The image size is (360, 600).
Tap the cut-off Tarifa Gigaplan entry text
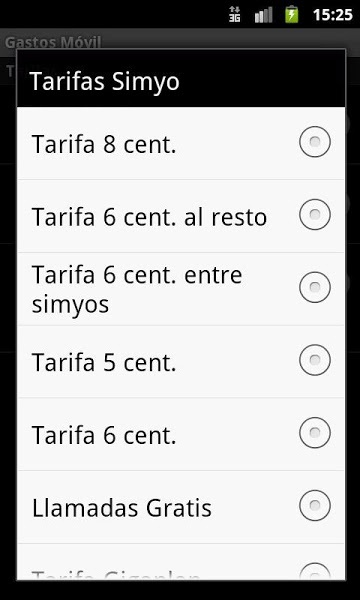(x=116, y=575)
